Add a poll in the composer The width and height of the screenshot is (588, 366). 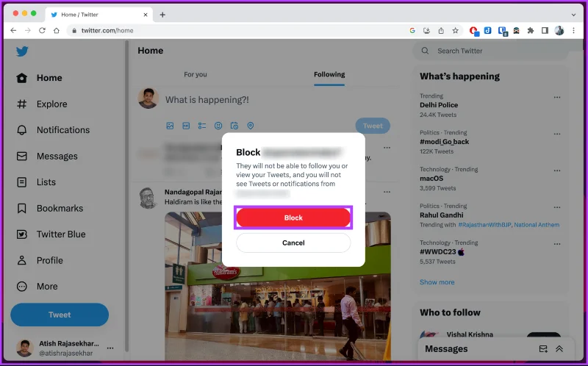[x=202, y=126]
